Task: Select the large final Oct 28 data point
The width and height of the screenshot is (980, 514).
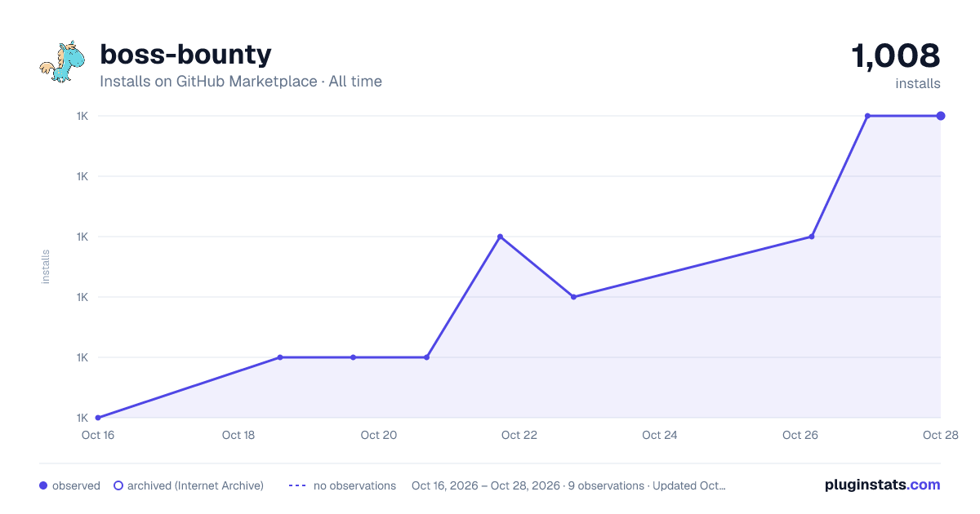Action: coord(941,116)
